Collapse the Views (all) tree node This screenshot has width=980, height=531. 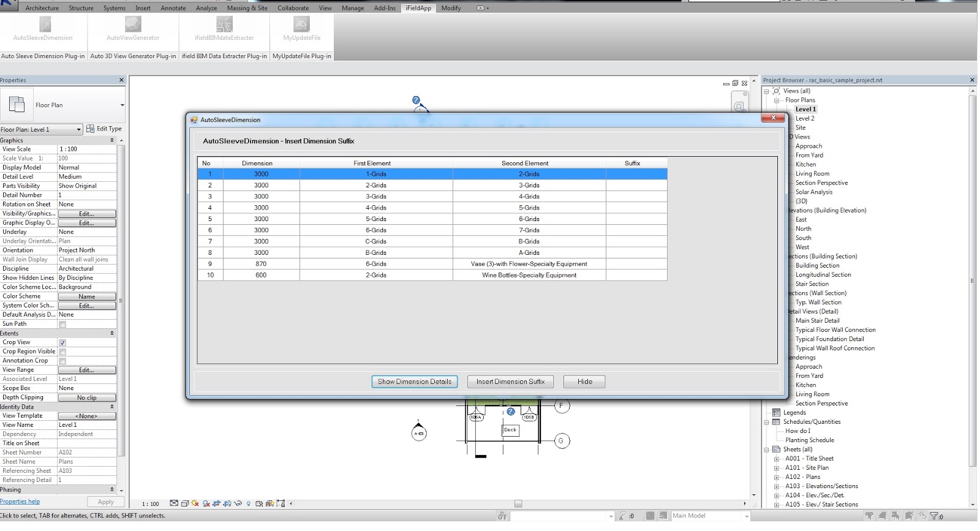pos(766,91)
